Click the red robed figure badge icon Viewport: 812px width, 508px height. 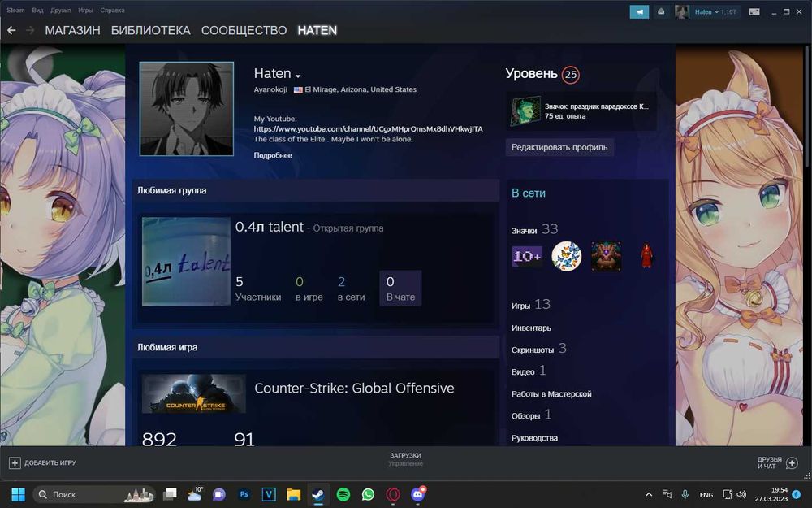646,257
